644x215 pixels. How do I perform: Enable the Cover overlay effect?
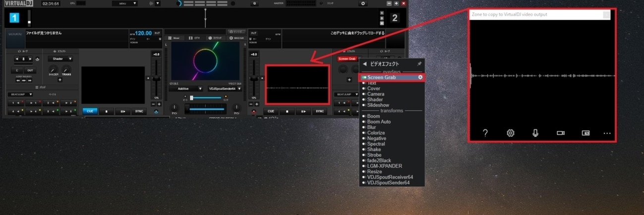363,88
